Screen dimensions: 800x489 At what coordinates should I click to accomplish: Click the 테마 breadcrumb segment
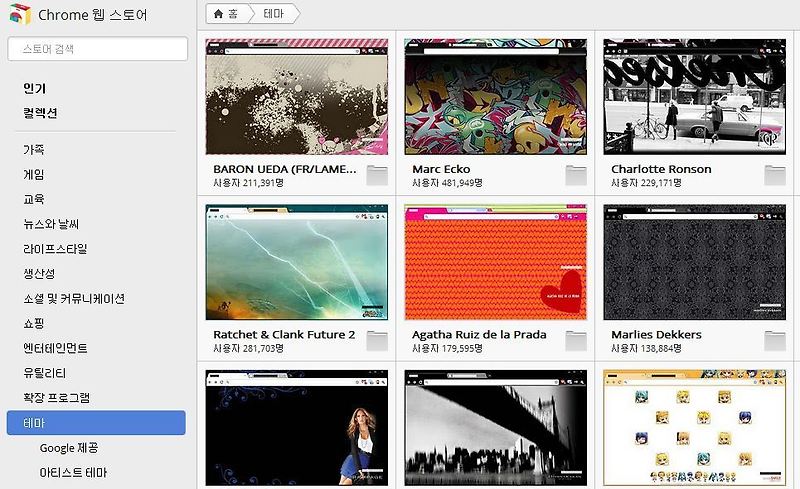pyautogui.click(x=273, y=14)
